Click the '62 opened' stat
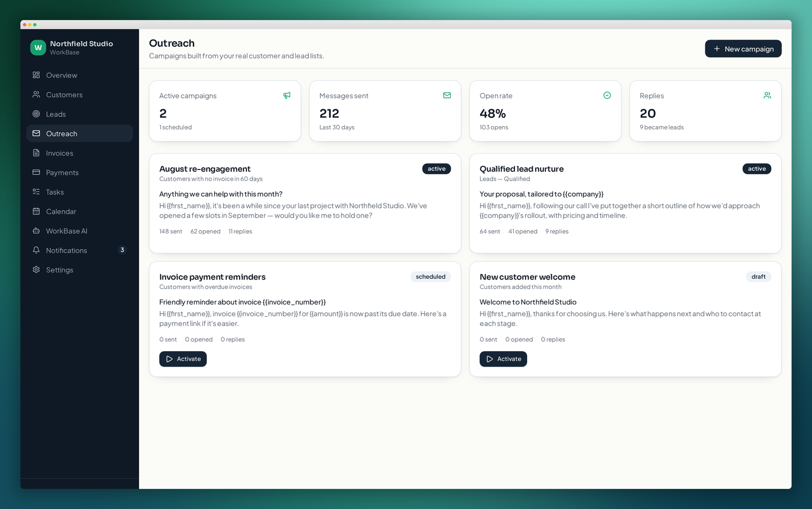The image size is (812, 509). point(205,232)
